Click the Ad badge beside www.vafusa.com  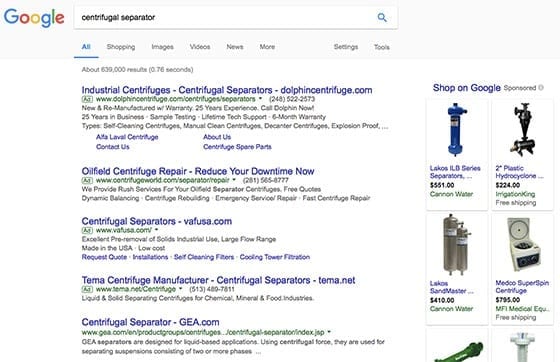87,230
